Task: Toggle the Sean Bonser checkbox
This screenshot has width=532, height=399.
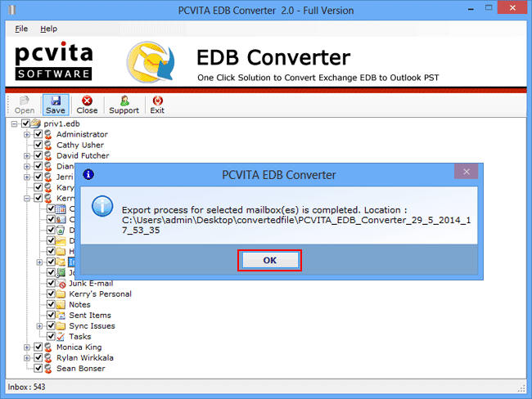Action: click(x=38, y=368)
